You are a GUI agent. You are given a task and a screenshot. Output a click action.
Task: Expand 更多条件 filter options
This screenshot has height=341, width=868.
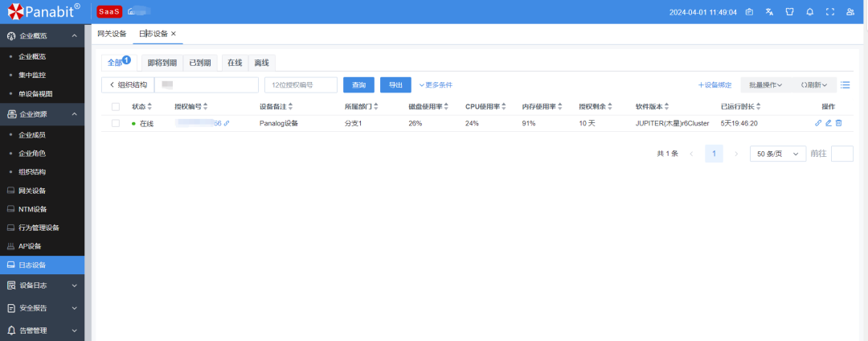[x=436, y=85]
